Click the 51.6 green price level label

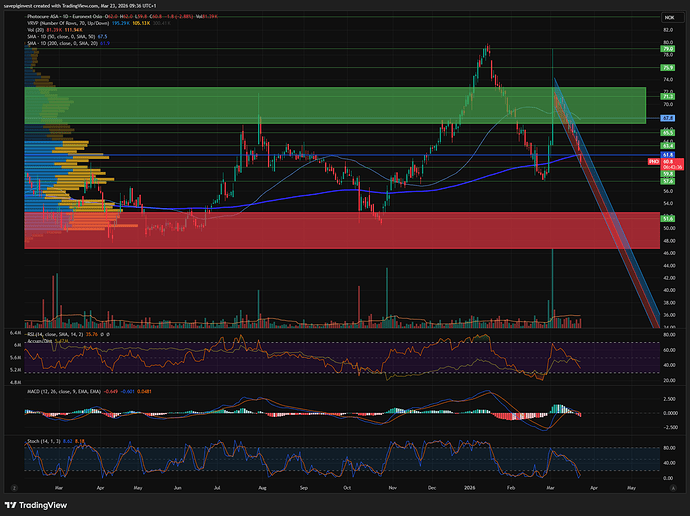coord(666,217)
